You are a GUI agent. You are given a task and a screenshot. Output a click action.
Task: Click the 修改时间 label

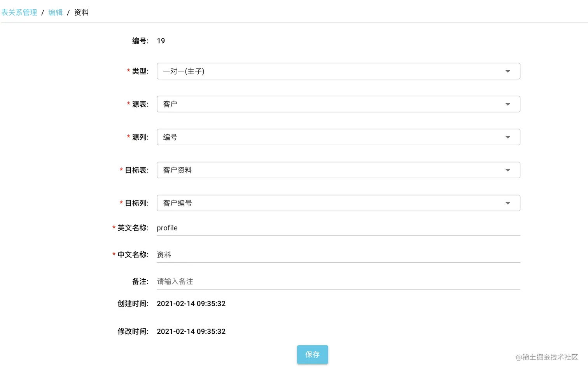pos(133,331)
